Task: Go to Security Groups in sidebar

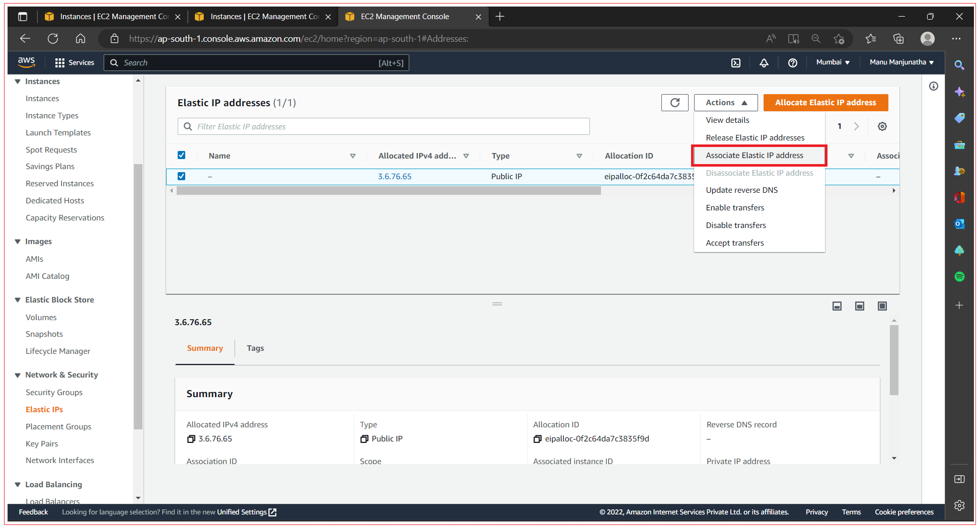Action: coord(54,393)
